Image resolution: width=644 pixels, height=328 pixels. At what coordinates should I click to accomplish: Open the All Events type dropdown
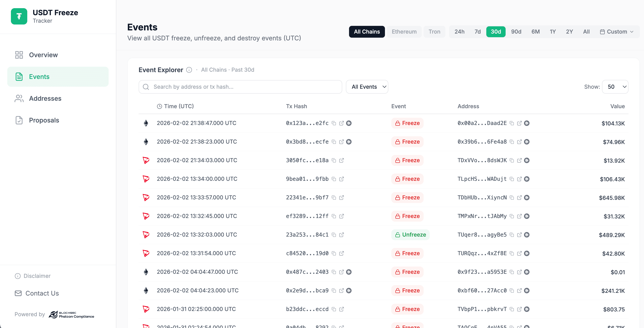(367, 87)
